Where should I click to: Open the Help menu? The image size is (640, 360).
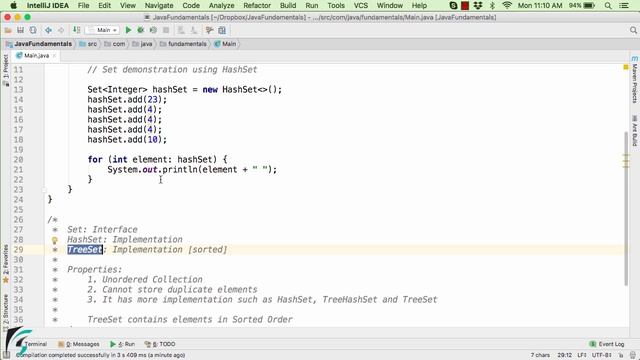tap(419, 5)
